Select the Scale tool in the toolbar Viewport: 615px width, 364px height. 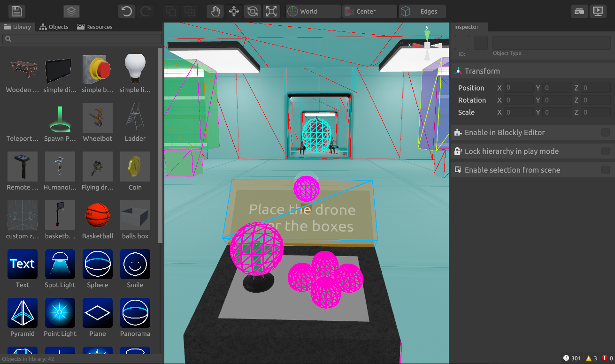coord(271,11)
